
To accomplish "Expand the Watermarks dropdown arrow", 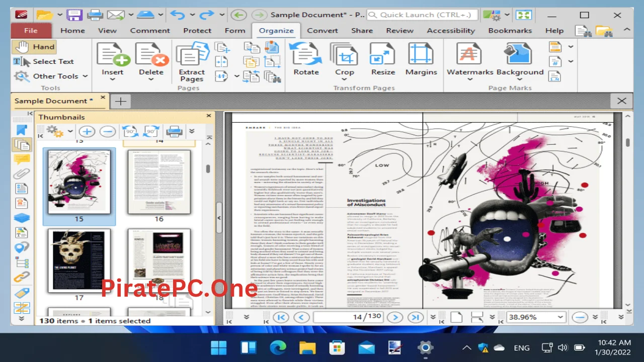I will pos(469,79).
